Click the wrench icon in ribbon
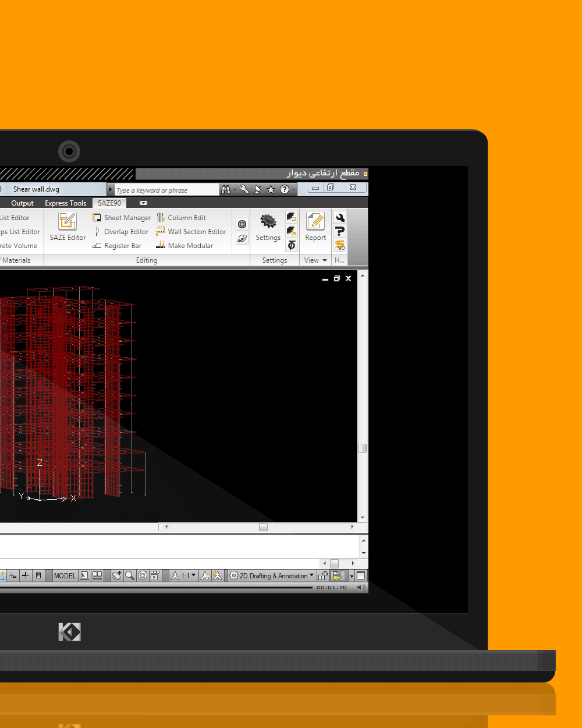The image size is (582, 728). tap(340, 218)
